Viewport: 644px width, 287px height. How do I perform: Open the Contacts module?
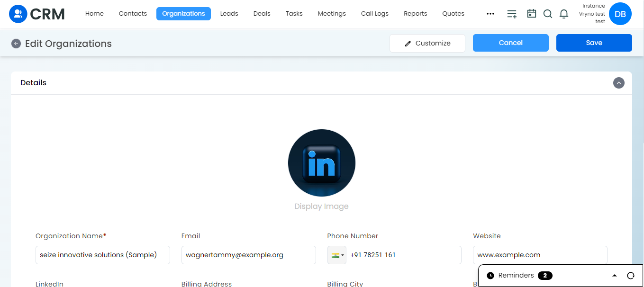[133, 14]
